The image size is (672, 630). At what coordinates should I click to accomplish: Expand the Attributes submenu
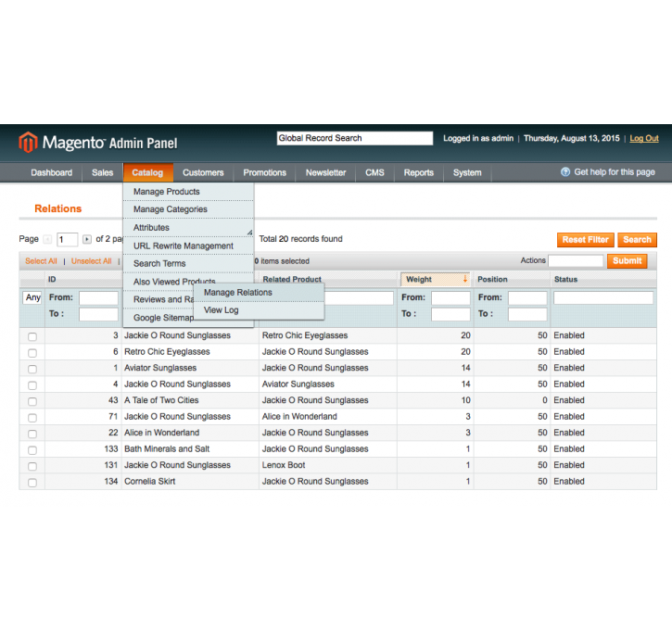pyautogui.click(x=188, y=227)
